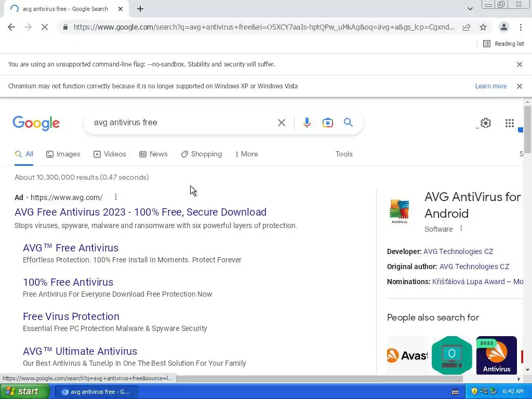Open the three-dot menu next to the avg.com ad
The width and height of the screenshot is (532, 399).
[116, 197]
